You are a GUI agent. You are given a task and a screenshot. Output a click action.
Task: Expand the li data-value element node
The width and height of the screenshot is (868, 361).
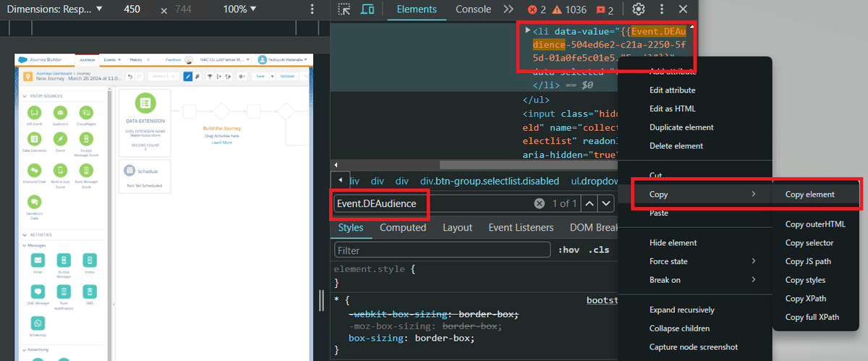pos(527,31)
